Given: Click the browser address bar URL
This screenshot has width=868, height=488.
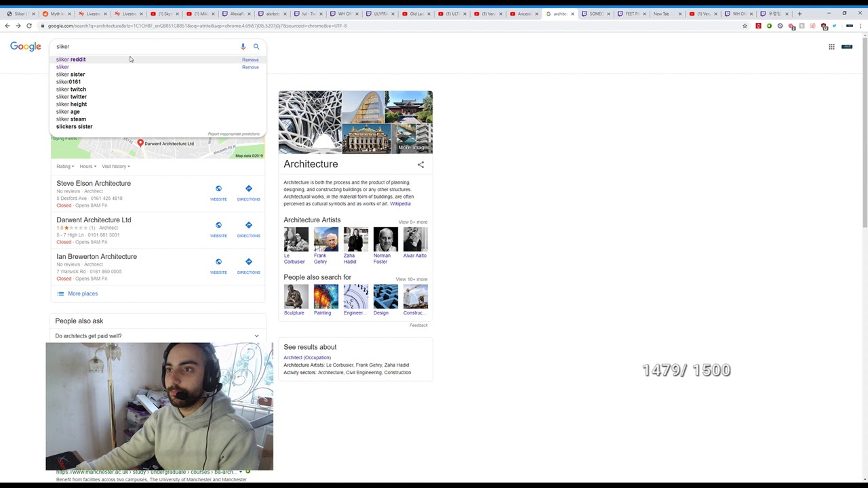Looking at the screenshot, I should click(197, 26).
